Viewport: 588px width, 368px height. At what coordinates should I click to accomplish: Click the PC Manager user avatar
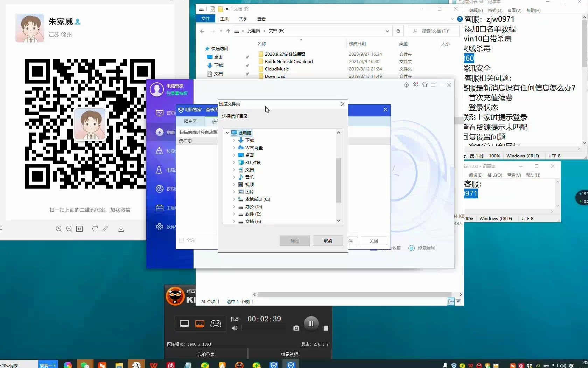157,89
